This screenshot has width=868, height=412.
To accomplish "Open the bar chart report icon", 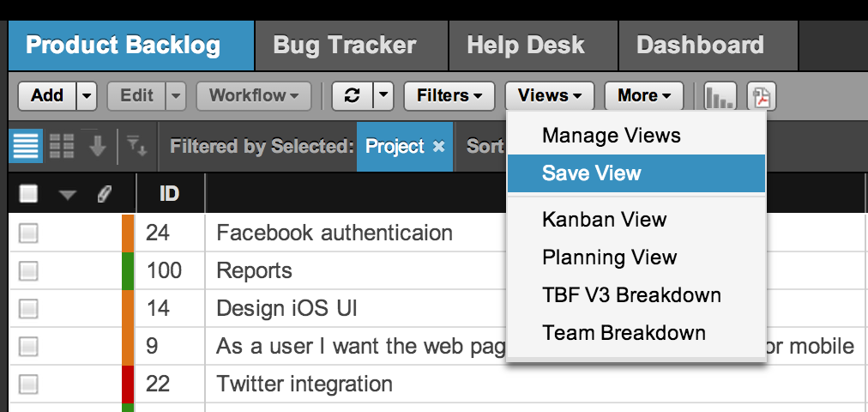I will coord(720,96).
